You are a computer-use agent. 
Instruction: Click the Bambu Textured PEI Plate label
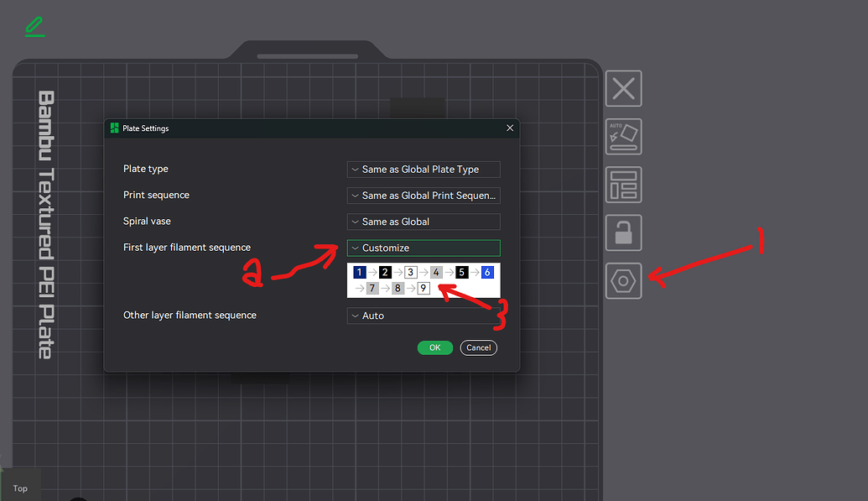pos(46,225)
